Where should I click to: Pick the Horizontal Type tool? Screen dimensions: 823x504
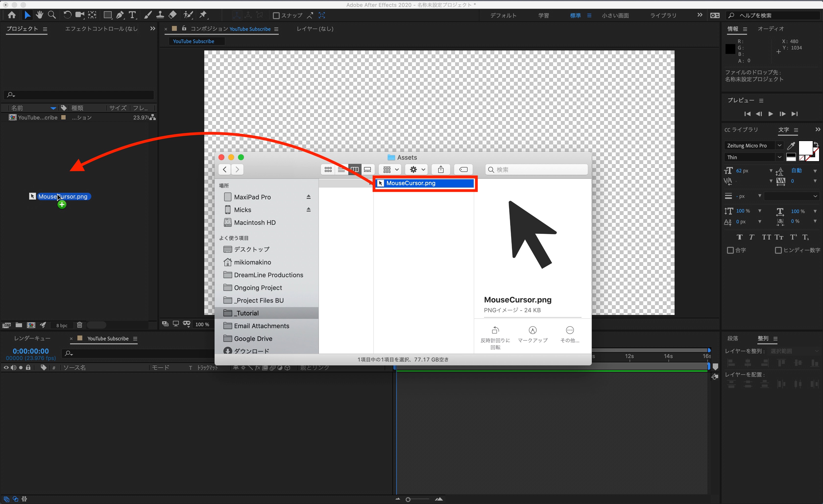pos(132,15)
